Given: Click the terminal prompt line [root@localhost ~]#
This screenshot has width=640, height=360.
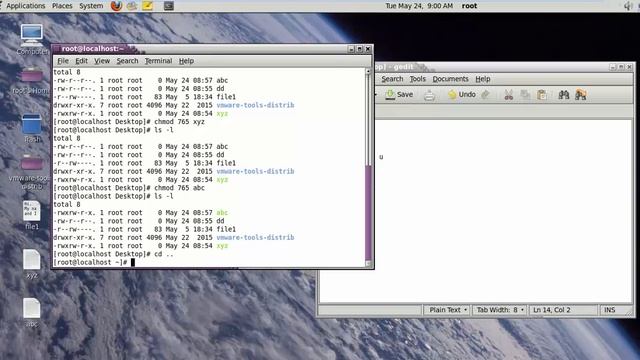Looking at the screenshot, I should click(90, 262).
